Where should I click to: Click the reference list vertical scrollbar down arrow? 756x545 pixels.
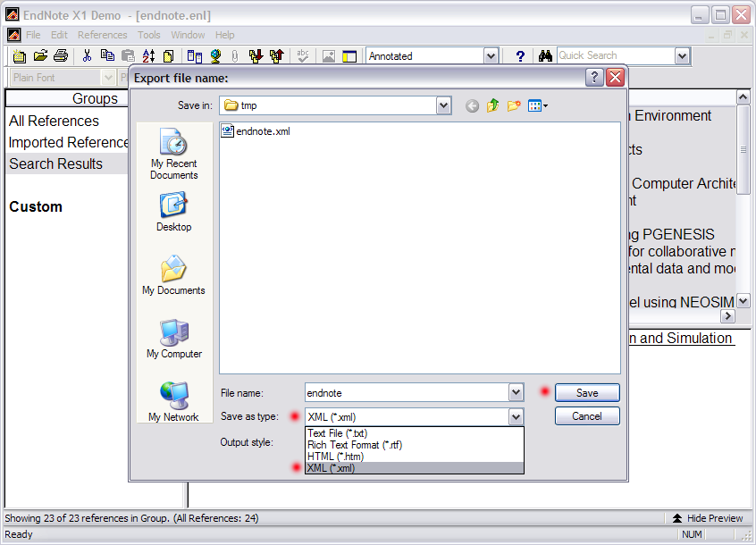click(743, 302)
